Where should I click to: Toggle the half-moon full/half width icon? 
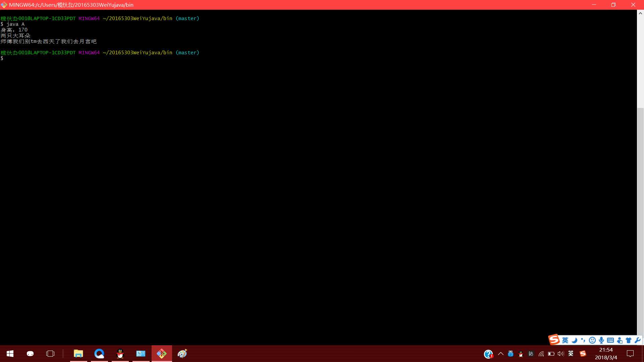coord(574,341)
